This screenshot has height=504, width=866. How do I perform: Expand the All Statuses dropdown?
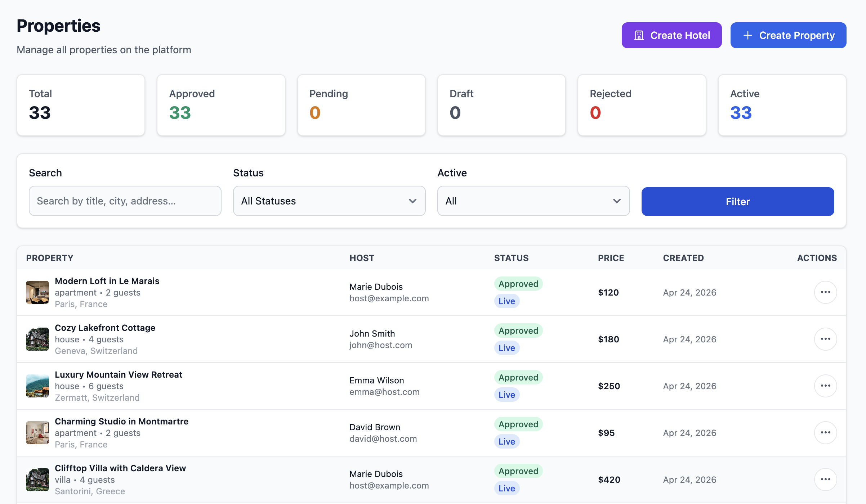point(329,201)
